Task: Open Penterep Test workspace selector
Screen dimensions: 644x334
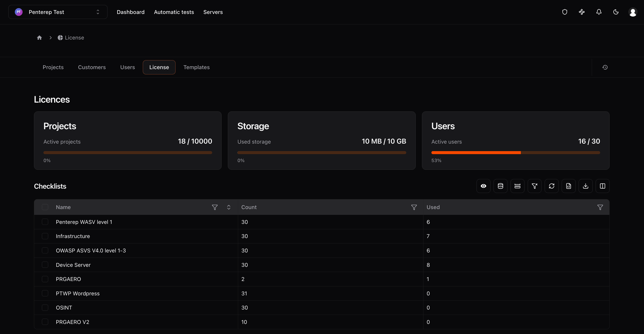Action: click(x=58, y=12)
